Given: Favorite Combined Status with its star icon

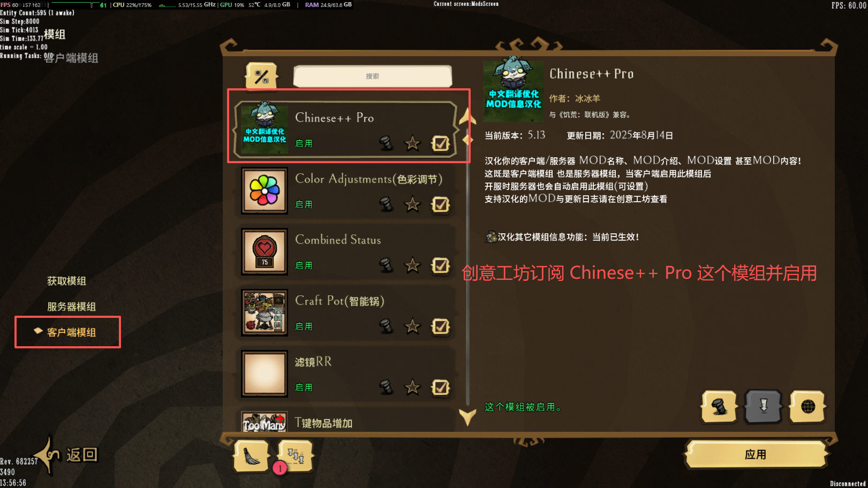Looking at the screenshot, I should pyautogui.click(x=412, y=265).
